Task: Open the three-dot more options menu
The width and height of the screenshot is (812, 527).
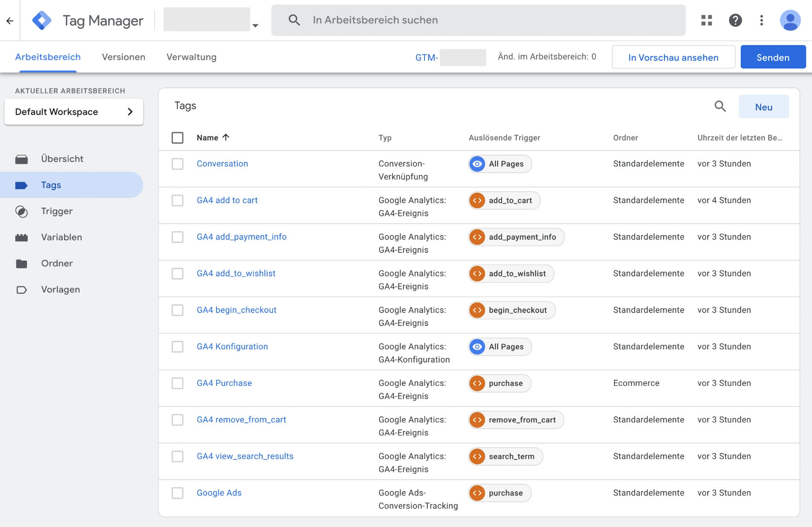Action: coord(761,20)
